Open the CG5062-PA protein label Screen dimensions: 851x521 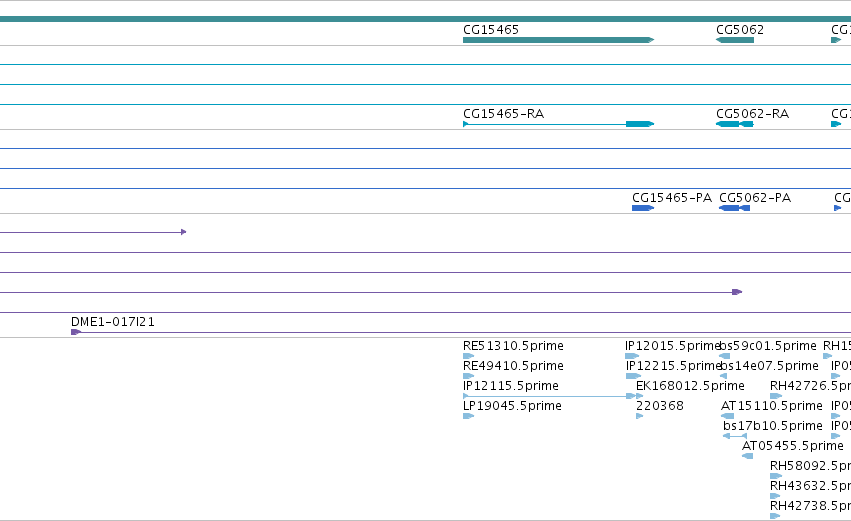click(x=755, y=198)
